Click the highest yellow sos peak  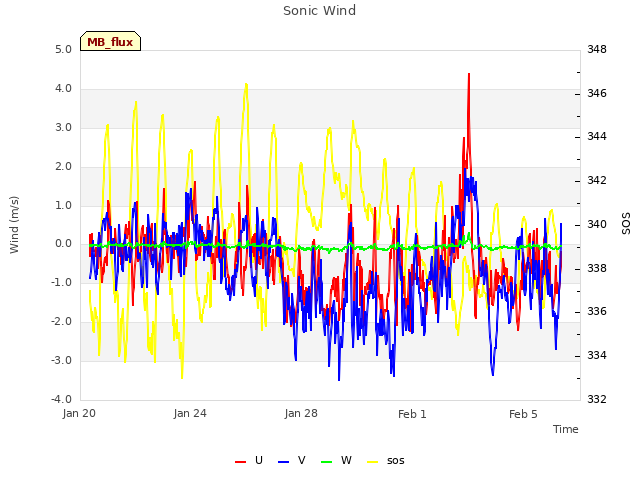click(x=246, y=84)
